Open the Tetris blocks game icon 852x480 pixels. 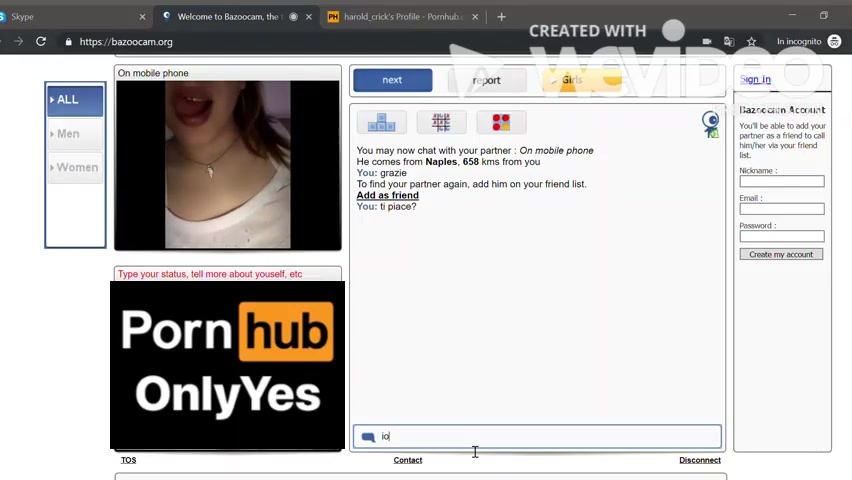point(381,122)
